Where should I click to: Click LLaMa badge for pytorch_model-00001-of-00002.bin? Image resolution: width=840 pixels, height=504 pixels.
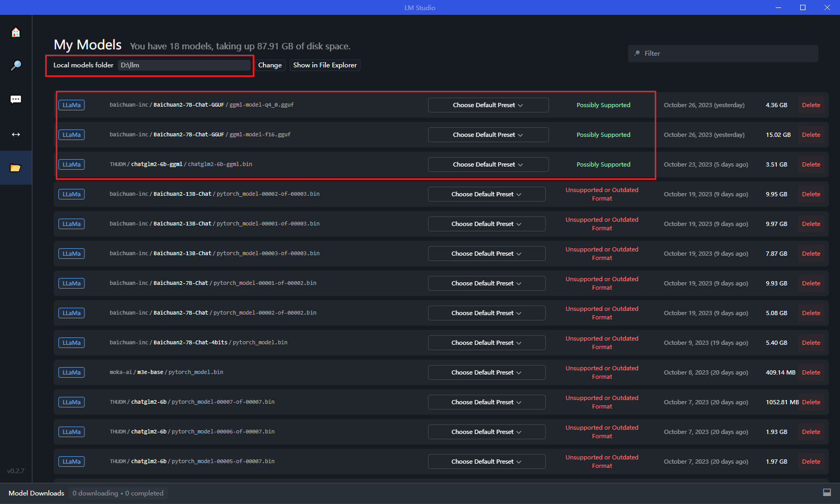coord(72,283)
